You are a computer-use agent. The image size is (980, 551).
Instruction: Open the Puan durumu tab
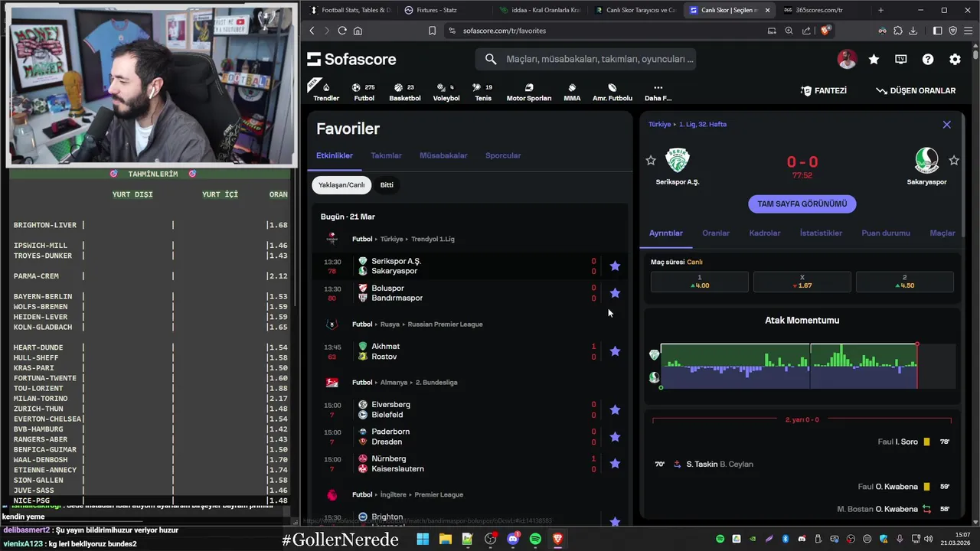(886, 233)
